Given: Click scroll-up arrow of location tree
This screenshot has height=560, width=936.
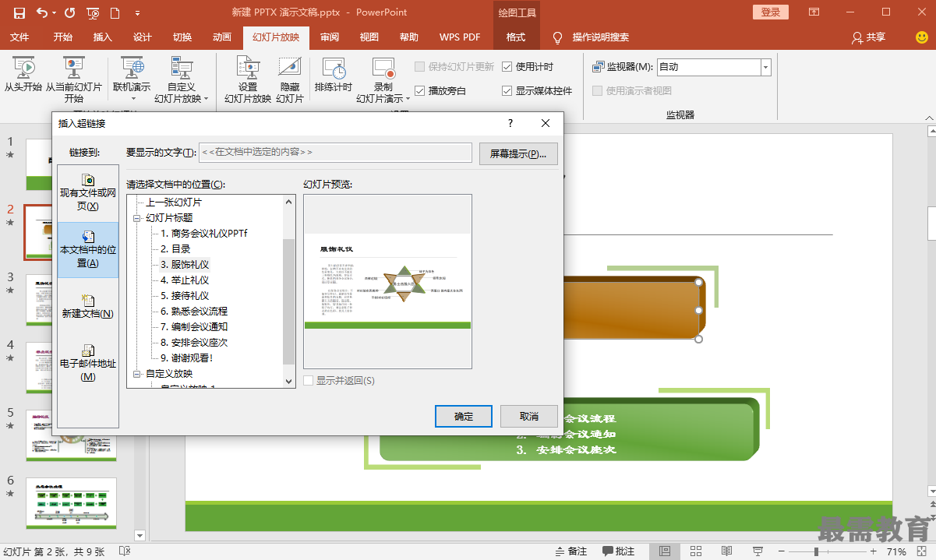Looking at the screenshot, I should coord(289,202).
